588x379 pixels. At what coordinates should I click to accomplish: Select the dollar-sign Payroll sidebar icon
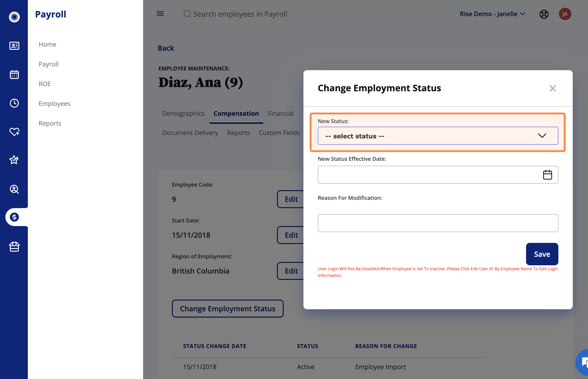(x=14, y=217)
